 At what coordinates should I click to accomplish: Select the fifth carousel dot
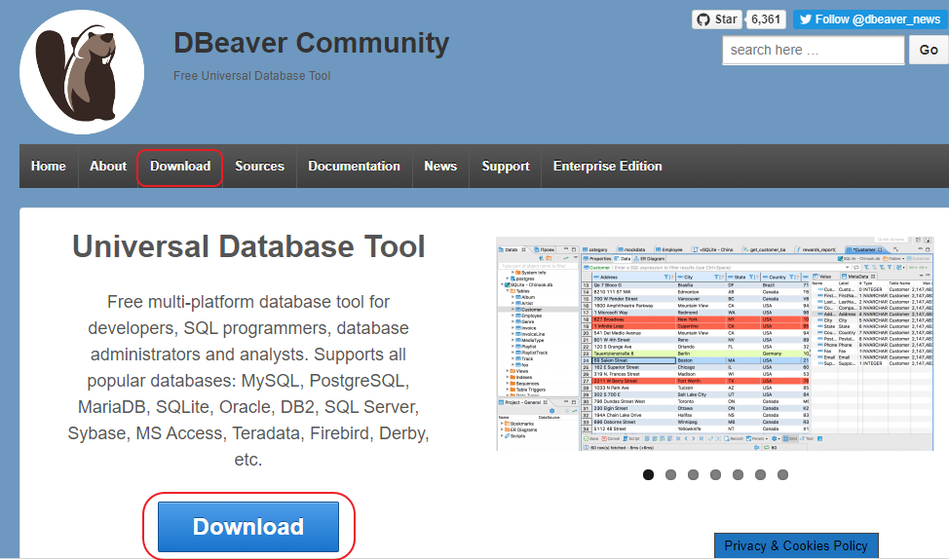[x=738, y=474]
